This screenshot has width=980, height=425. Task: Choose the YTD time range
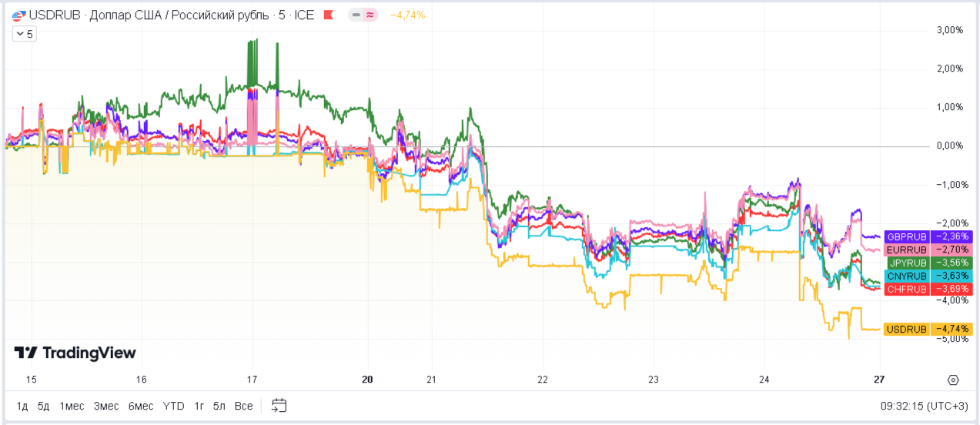pyautogui.click(x=173, y=406)
